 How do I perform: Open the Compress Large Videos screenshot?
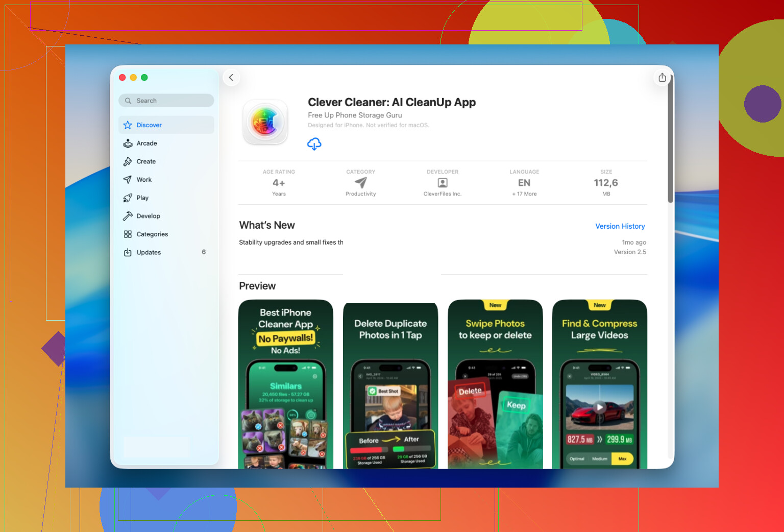[x=600, y=384]
